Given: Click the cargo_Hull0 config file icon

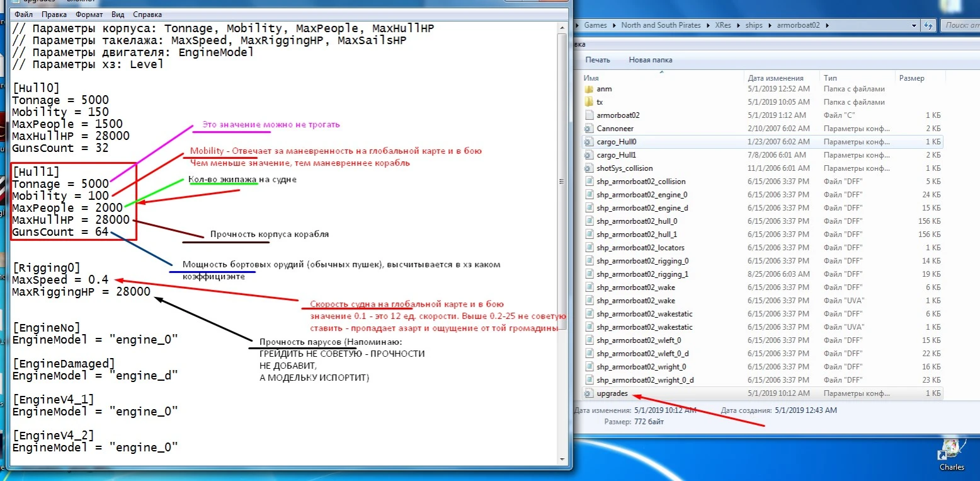Looking at the screenshot, I should [589, 142].
